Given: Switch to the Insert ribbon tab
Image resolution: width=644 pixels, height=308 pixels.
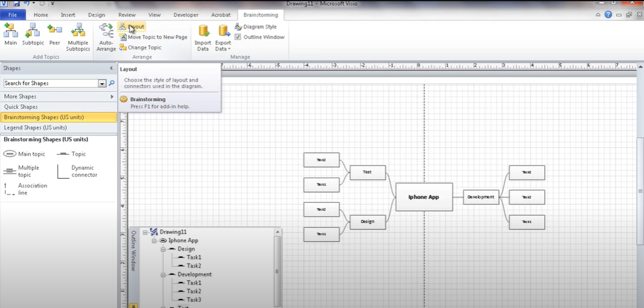Looking at the screenshot, I should tap(68, 14).
